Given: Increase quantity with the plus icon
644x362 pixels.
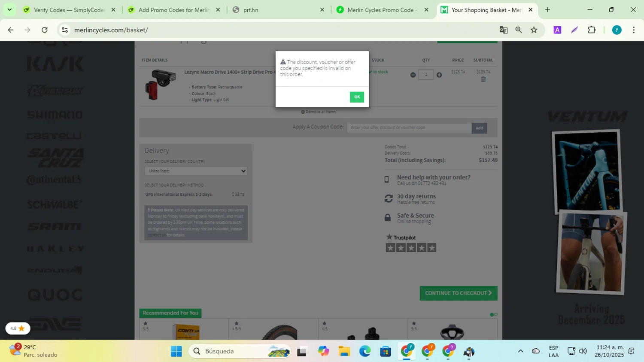Looking at the screenshot, I should 439,75.
